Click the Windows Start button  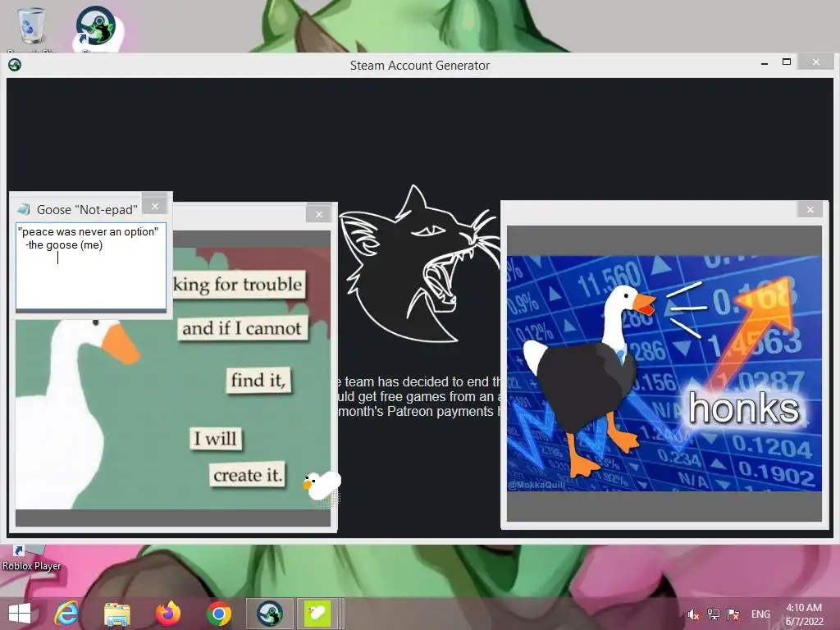coord(20,614)
